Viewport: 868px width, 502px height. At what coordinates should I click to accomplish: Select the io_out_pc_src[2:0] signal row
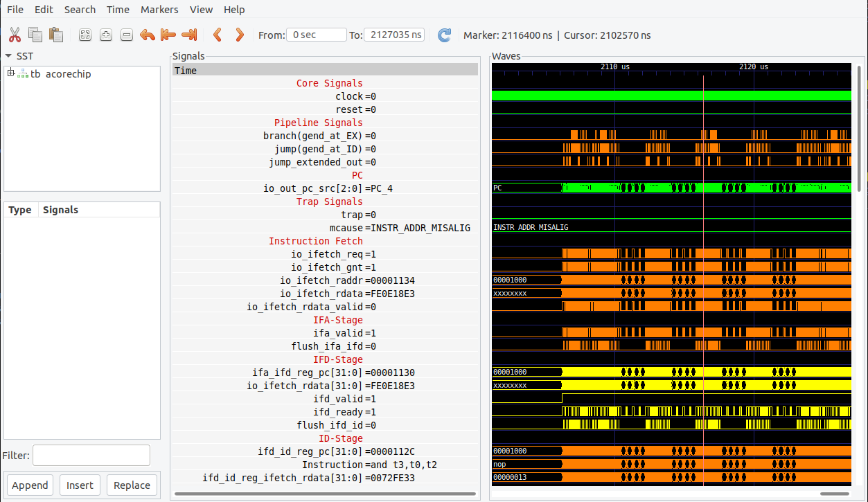325,188
